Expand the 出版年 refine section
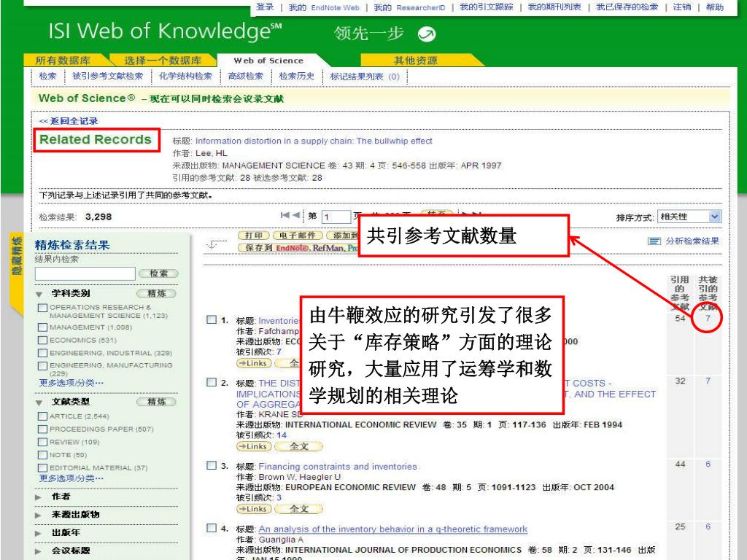This screenshot has width=747, height=560. tap(39, 532)
